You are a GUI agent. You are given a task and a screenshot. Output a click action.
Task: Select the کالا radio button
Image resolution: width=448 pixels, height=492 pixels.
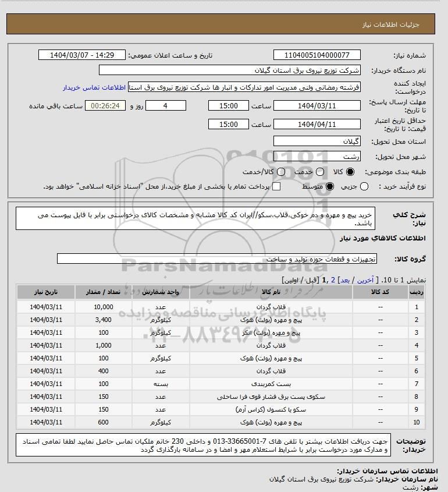tap(350, 172)
